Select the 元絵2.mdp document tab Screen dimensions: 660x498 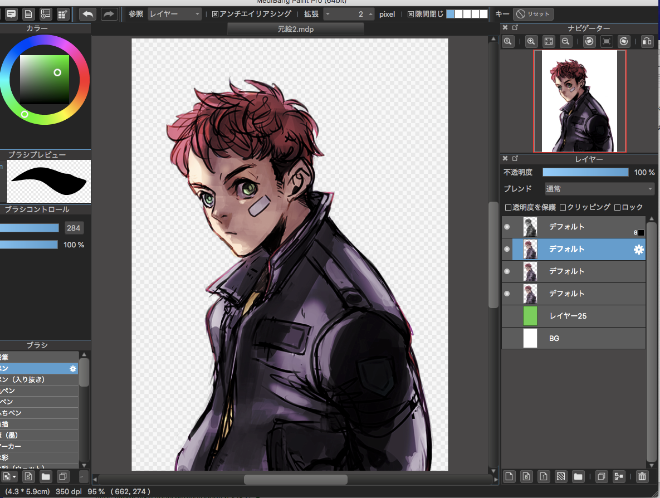pos(296,30)
